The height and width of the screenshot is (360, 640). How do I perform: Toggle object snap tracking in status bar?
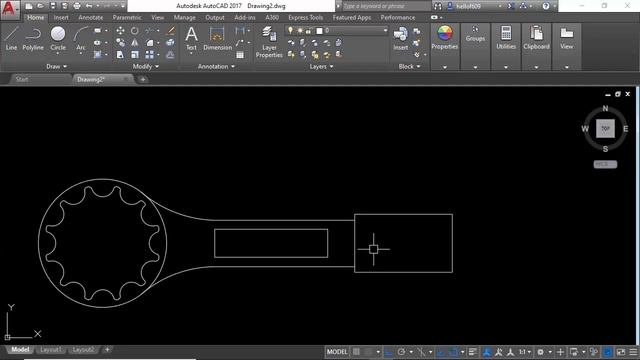[x=440, y=352]
